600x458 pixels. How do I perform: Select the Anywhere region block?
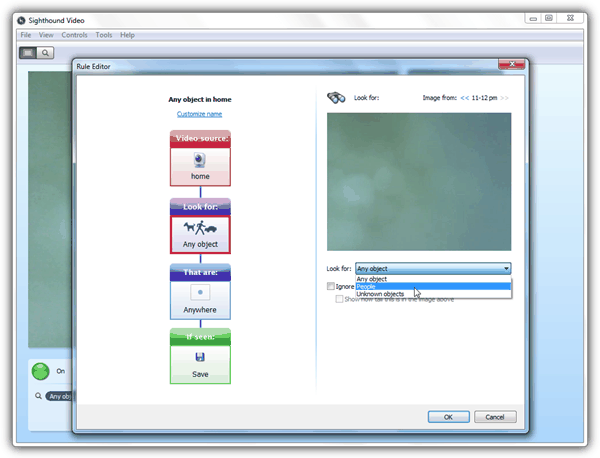click(200, 300)
